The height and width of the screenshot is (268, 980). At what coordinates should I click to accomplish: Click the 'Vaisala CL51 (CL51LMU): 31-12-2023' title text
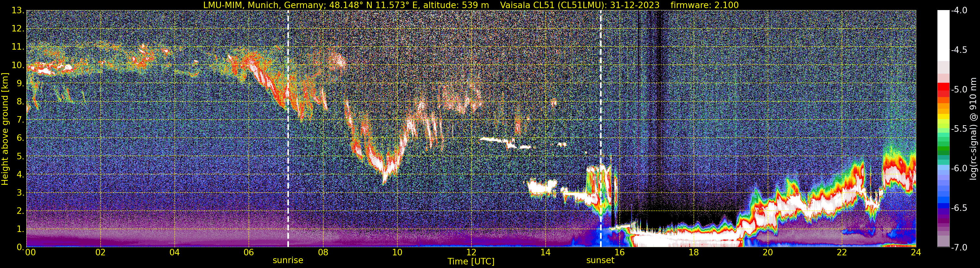tap(580, 5)
